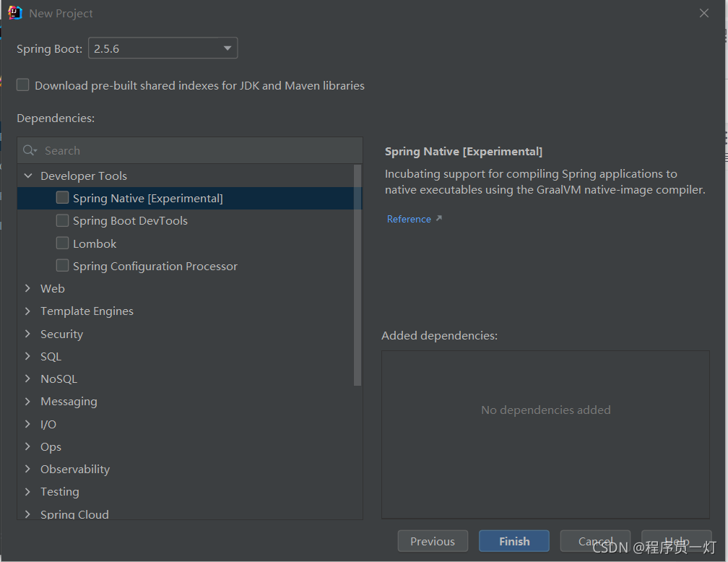Click the Testing category label
Screen dimensions: 728x562
tap(59, 491)
